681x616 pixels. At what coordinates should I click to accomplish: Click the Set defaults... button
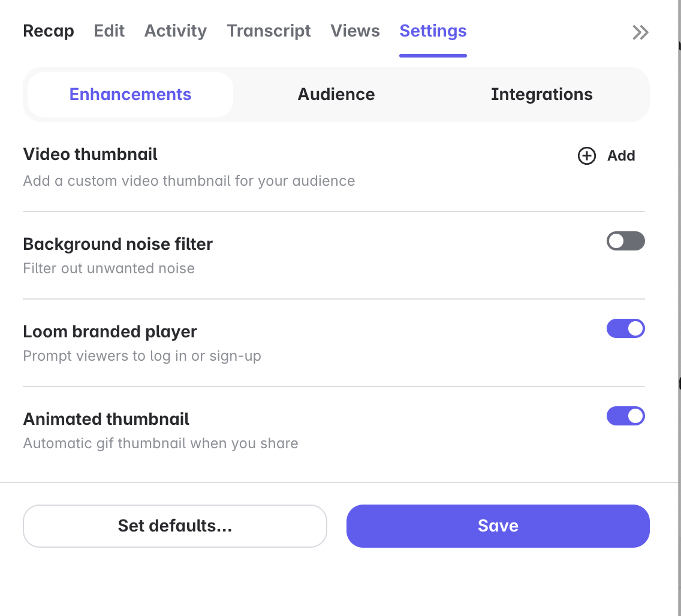[174, 526]
